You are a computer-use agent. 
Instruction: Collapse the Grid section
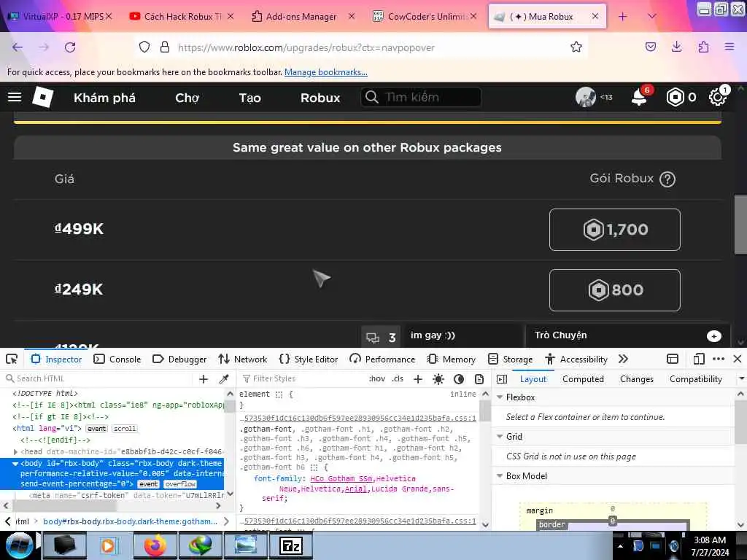(500, 437)
